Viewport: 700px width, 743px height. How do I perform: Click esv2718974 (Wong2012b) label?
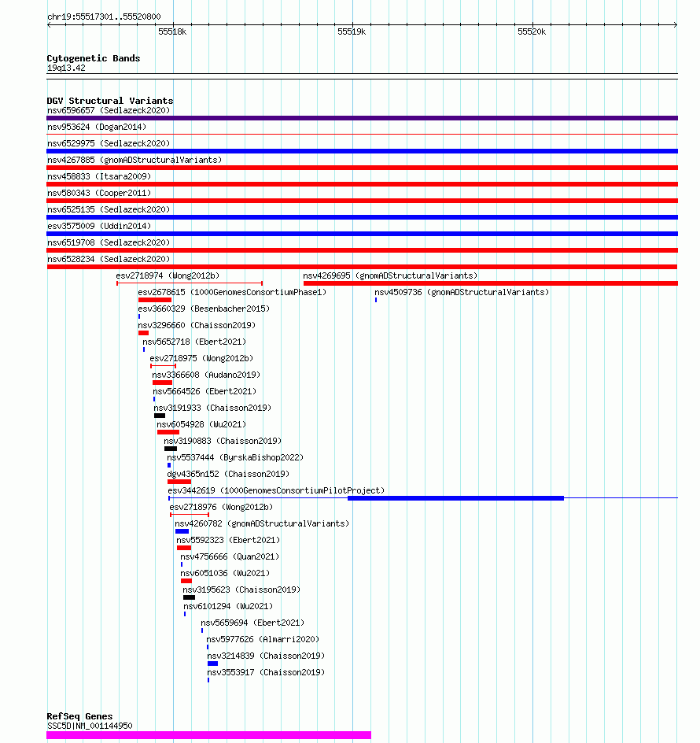pyautogui.click(x=168, y=275)
